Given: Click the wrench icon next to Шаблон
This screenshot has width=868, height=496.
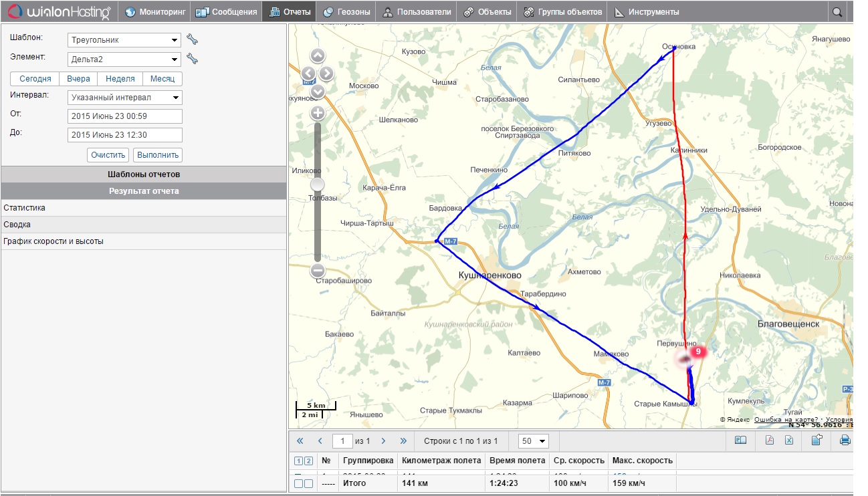Looking at the screenshot, I should [x=192, y=39].
